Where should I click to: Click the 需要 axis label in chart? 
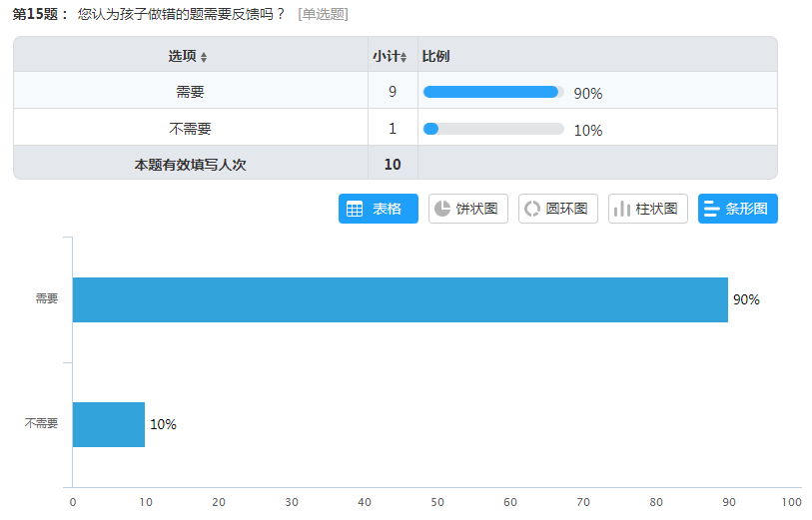click(x=47, y=298)
